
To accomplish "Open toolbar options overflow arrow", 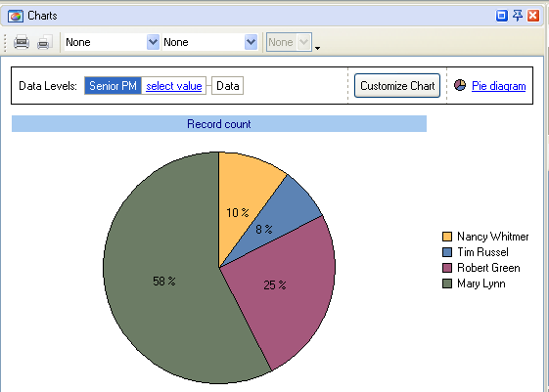I will point(317,48).
